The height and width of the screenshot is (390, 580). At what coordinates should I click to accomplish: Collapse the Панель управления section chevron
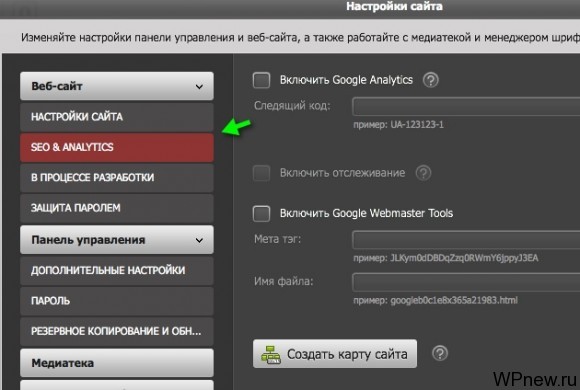pyautogui.click(x=199, y=240)
